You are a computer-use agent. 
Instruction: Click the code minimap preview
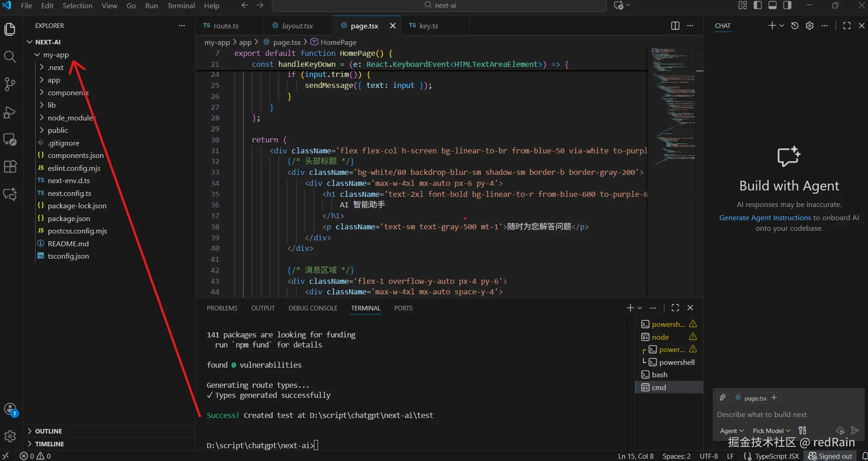tap(673, 105)
